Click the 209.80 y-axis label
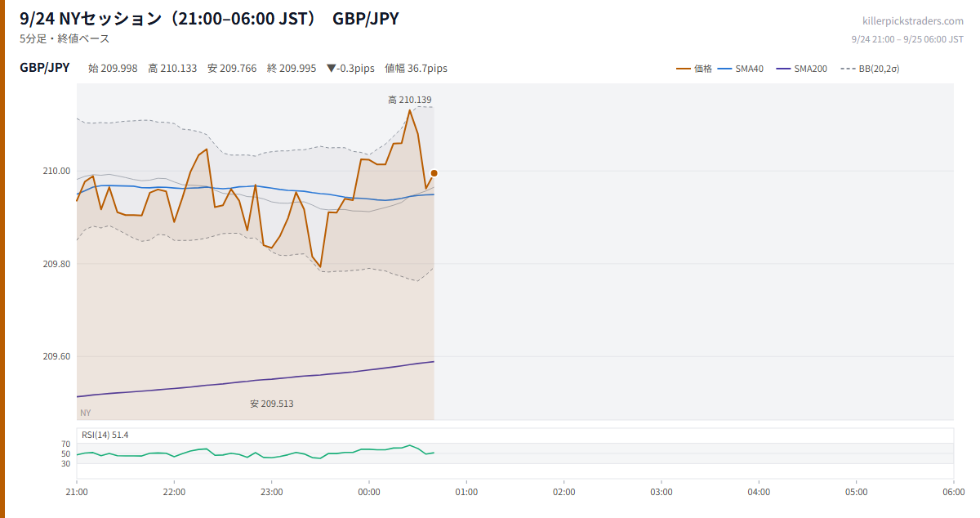 57,264
